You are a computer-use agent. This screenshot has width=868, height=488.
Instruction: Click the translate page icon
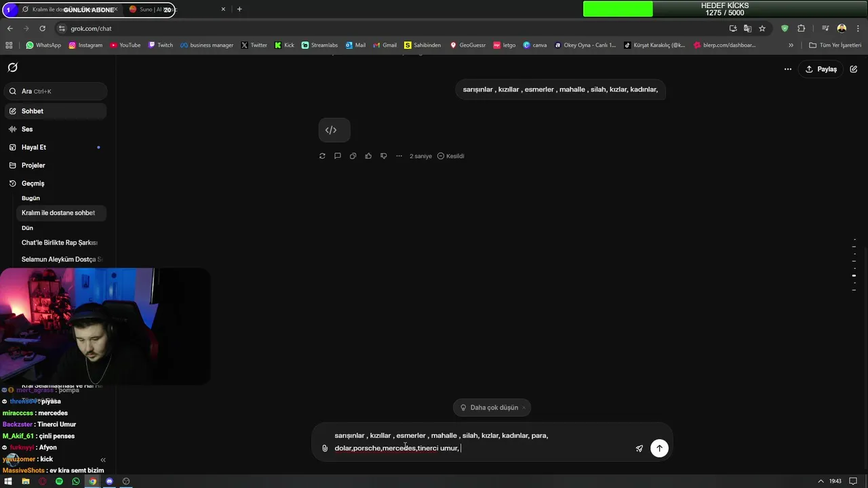click(x=747, y=28)
